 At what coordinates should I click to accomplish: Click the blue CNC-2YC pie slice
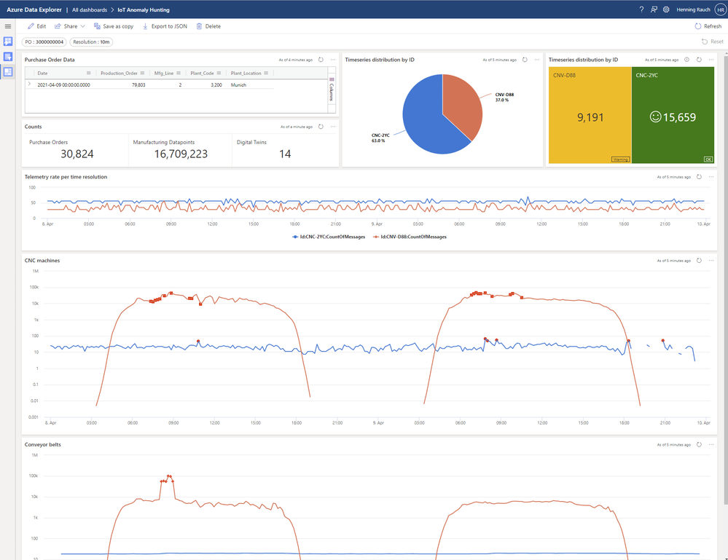pos(425,122)
